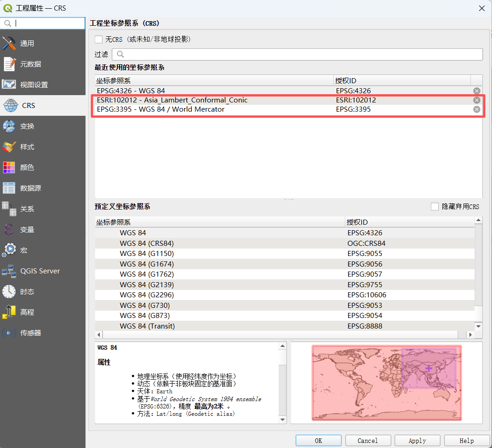Remove ESRI:102012 from recently used list
The width and height of the screenshot is (492, 448).
point(477,100)
